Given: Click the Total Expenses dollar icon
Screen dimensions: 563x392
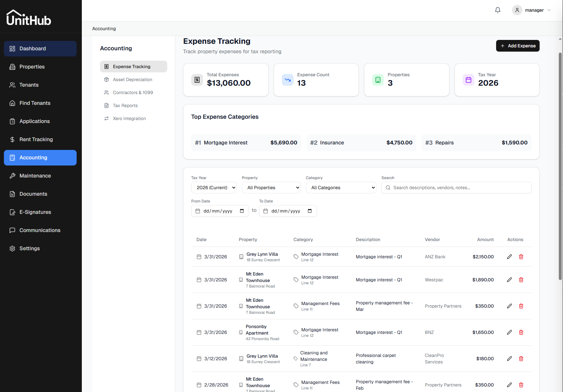Looking at the screenshot, I should [x=197, y=80].
